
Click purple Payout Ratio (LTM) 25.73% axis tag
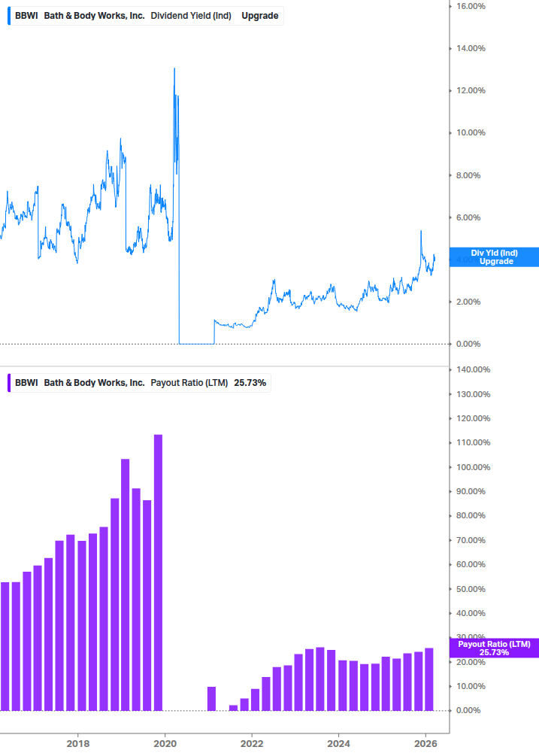(x=494, y=648)
